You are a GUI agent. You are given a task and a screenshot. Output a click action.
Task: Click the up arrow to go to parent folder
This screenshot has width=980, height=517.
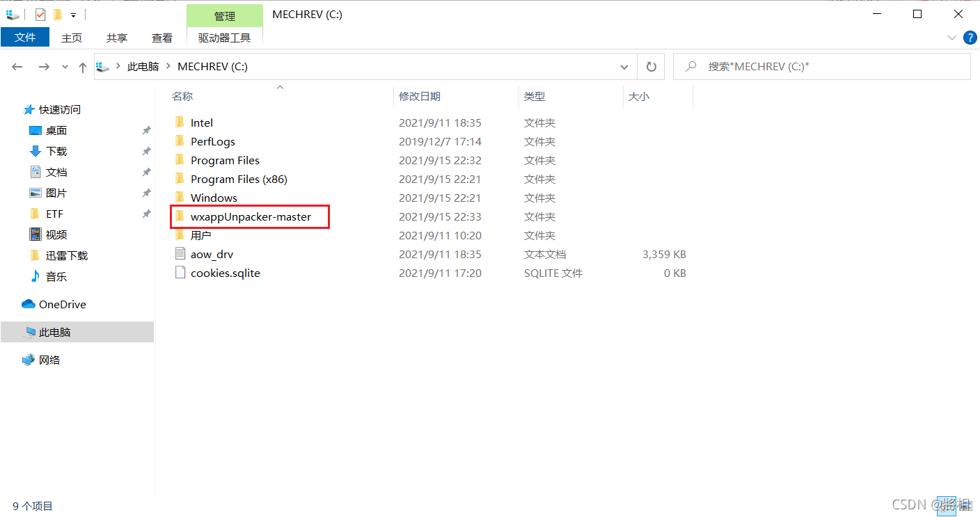tap(81, 66)
